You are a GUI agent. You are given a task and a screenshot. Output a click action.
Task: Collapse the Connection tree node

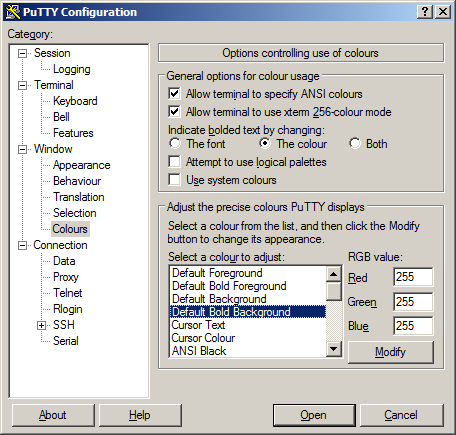(x=22, y=246)
